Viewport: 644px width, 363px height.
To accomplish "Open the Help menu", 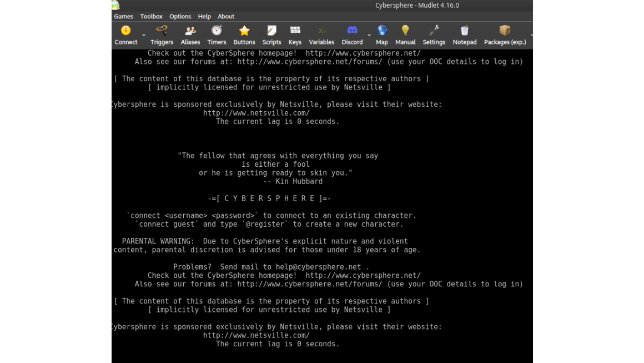I will tap(204, 17).
